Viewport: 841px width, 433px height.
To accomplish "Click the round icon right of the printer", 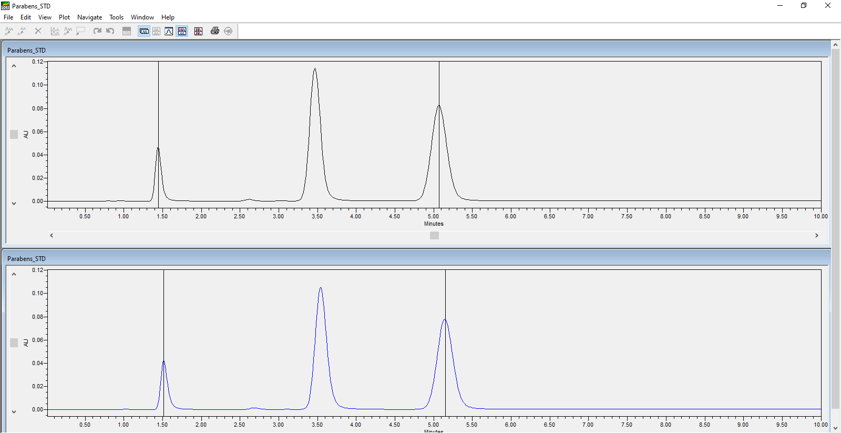I will click(x=229, y=31).
